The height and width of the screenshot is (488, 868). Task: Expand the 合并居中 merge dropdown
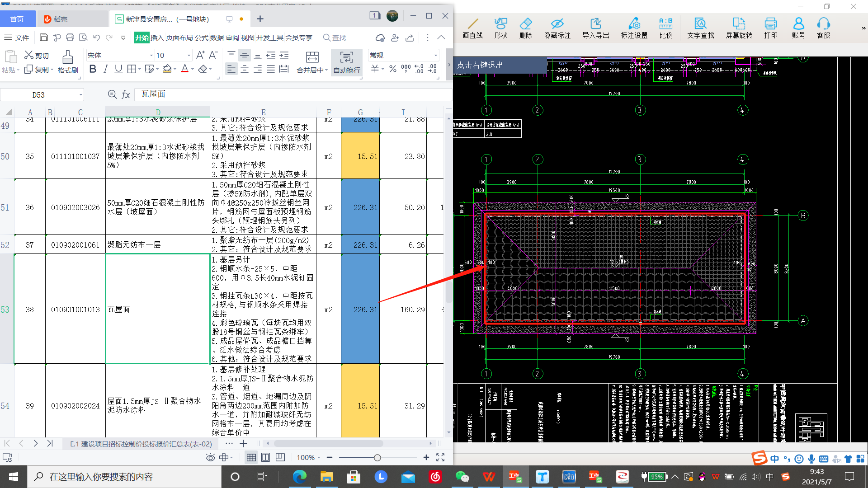pos(326,70)
